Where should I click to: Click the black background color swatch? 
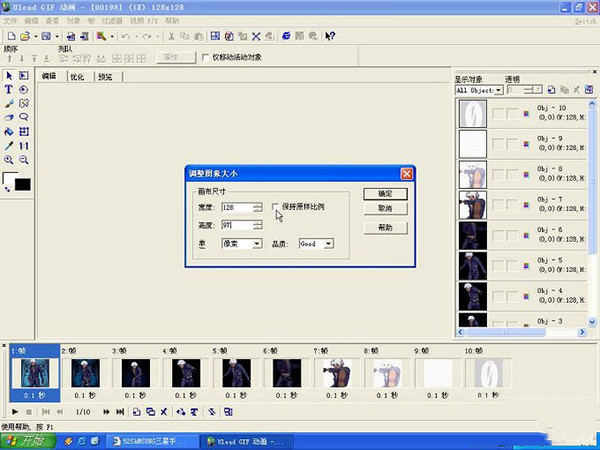tap(22, 184)
